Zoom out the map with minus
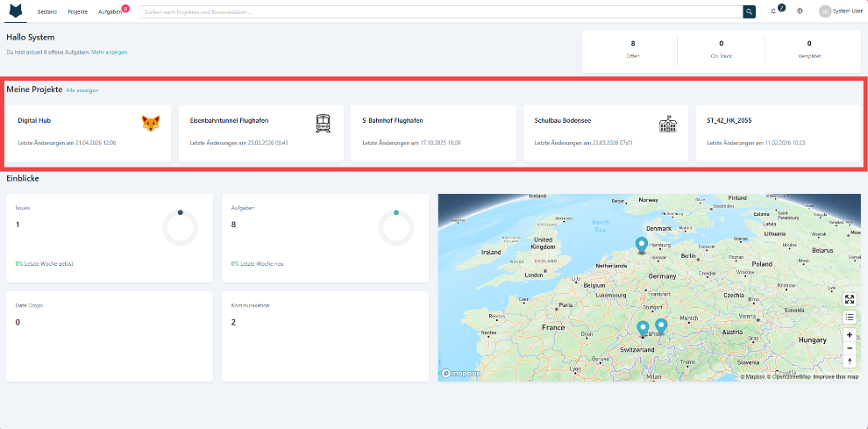This screenshot has height=429, width=868. click(850, 348)
